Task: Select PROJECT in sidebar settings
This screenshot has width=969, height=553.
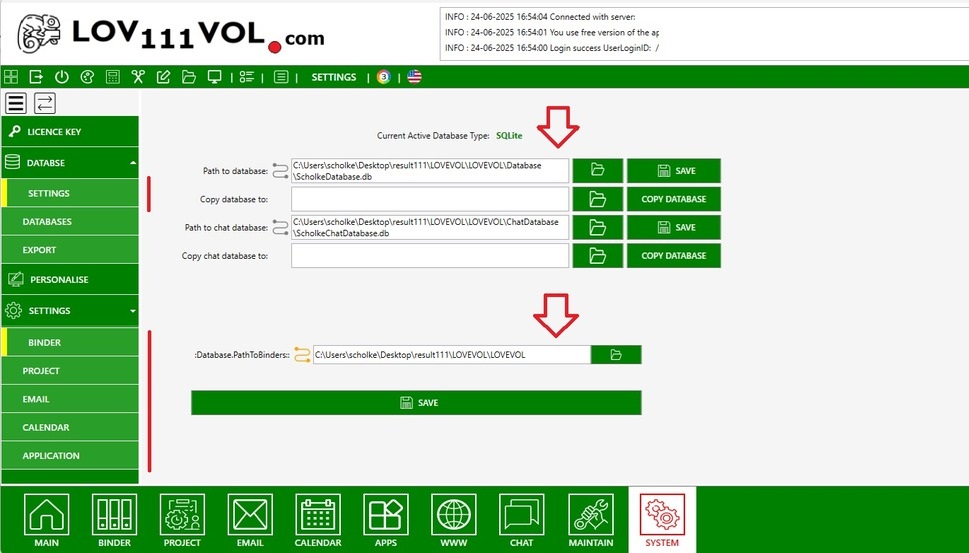Action: click(70, 371)
